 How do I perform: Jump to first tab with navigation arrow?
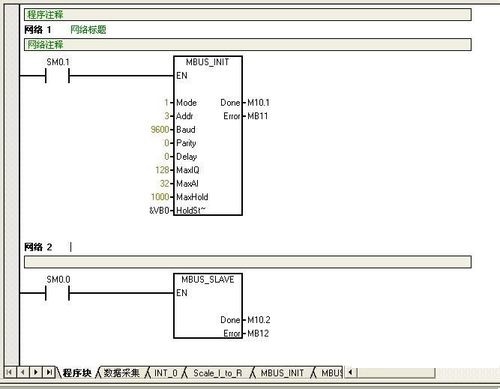[10, 372]
